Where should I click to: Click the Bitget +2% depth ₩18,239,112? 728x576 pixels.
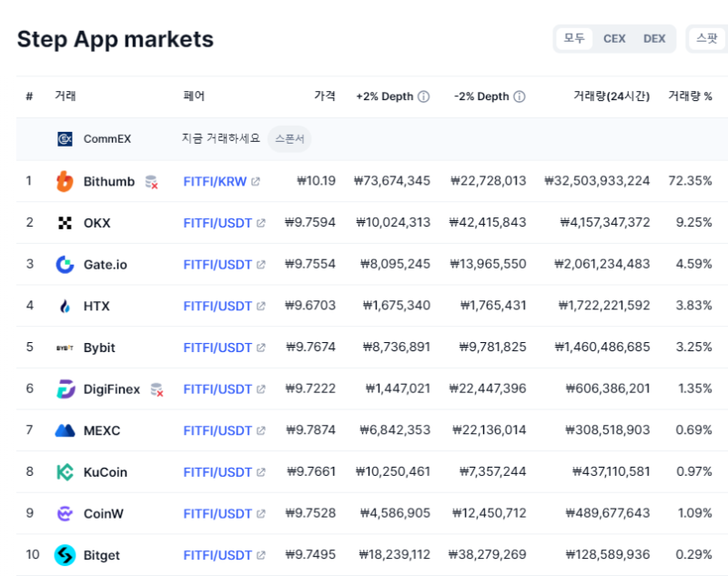coord(395,555)
